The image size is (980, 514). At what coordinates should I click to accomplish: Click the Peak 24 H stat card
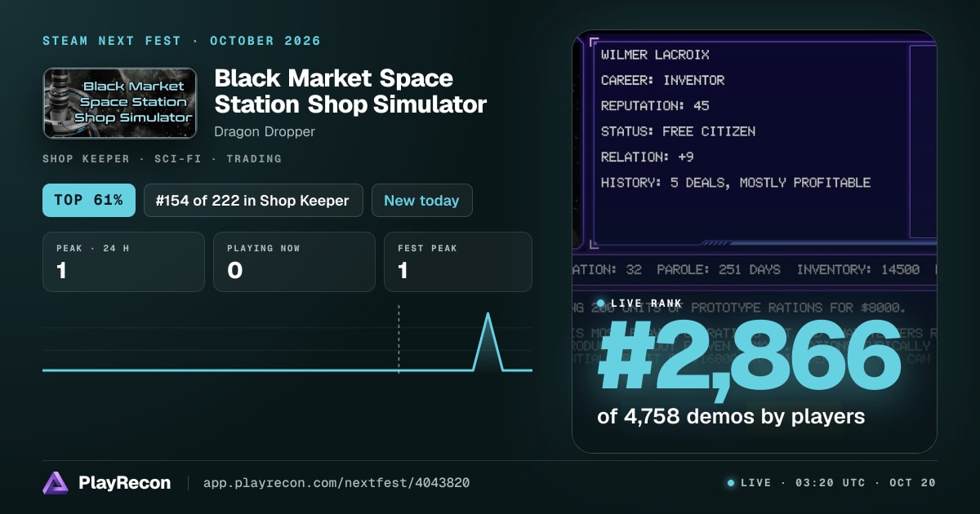pos(123,262)
